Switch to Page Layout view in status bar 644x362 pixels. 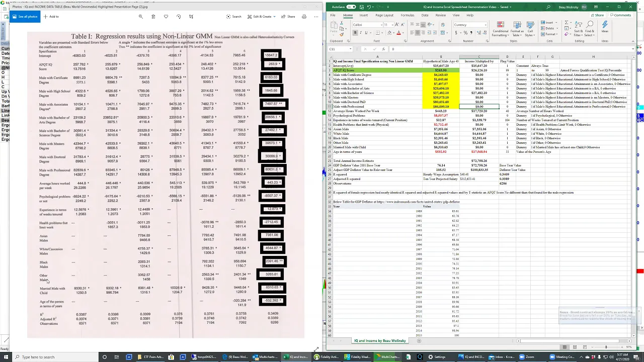coord(575,347)
